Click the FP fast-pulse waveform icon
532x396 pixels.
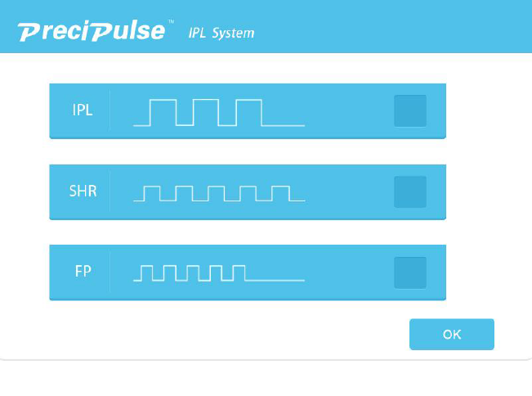tap(219, 273)
